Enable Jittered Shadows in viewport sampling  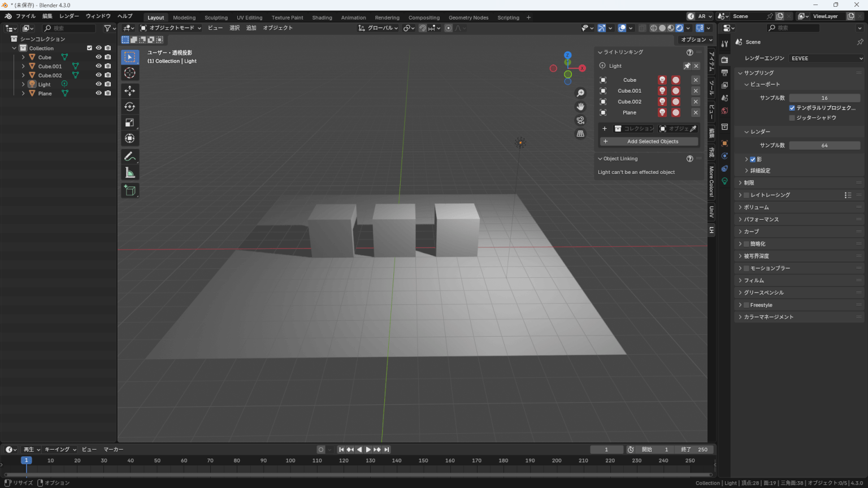[x=792, y=117]
